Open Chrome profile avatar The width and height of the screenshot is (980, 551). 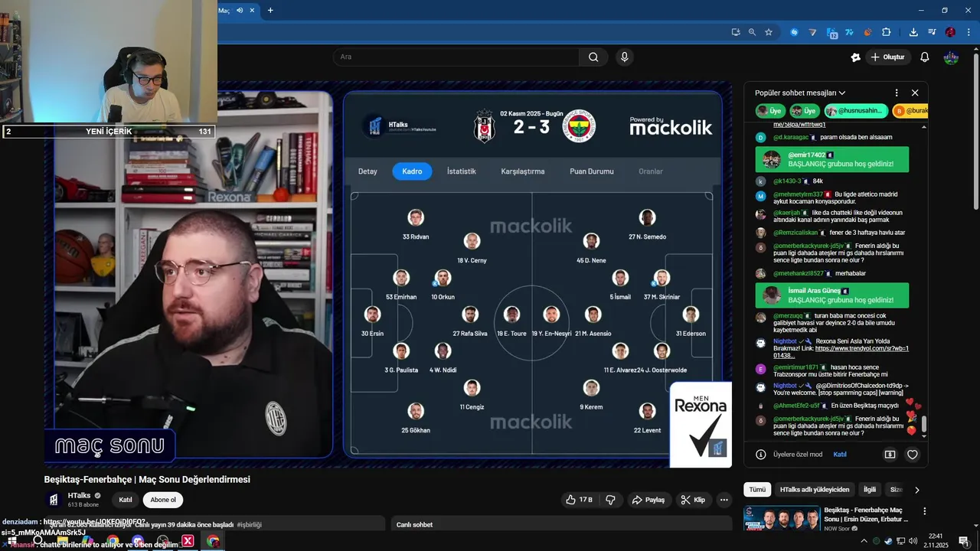pos(950,32)
